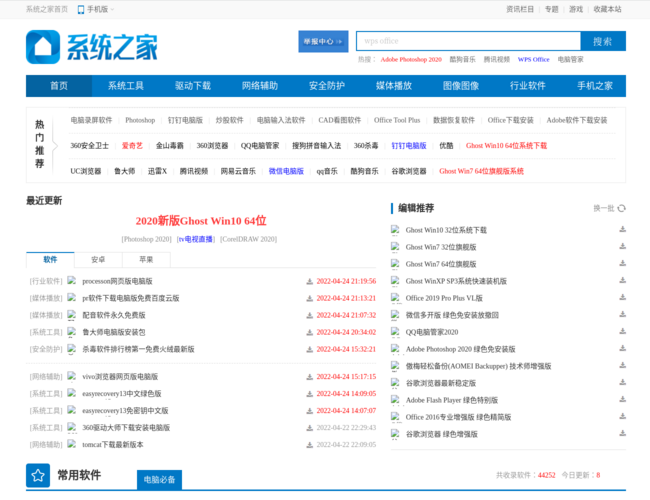Download icon for Ghost Win7 64位旗舰版 recommendation
650x500 pixels.
[x=622, y=263]
